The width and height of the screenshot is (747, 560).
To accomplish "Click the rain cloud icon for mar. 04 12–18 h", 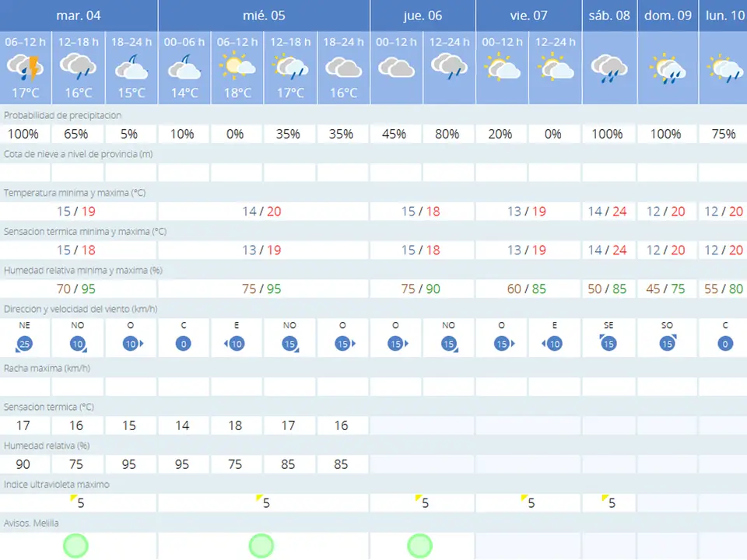I will tap(78, 67).
